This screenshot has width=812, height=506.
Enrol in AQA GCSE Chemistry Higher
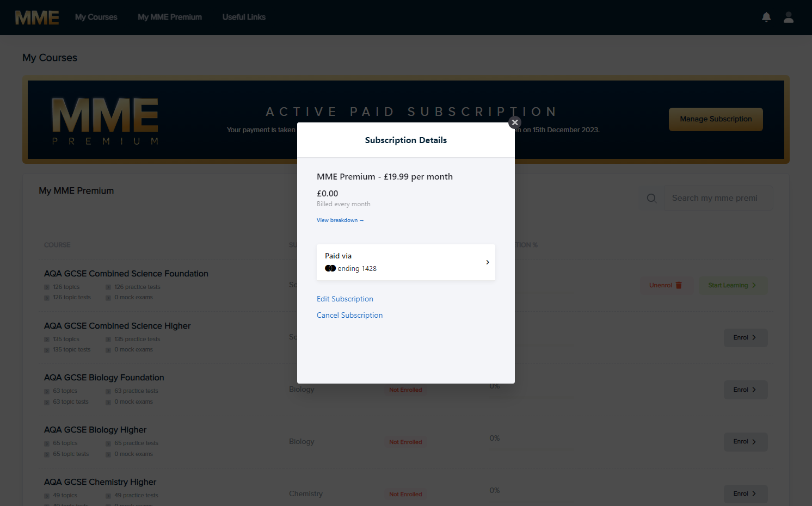(x=746, y=493)
